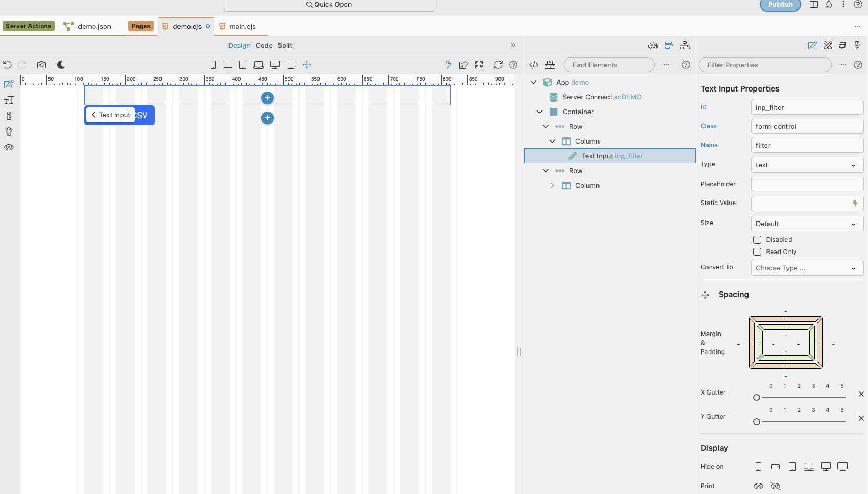
Task: Click the Print hidden eye-slash icon
Action: coord(775,486)
